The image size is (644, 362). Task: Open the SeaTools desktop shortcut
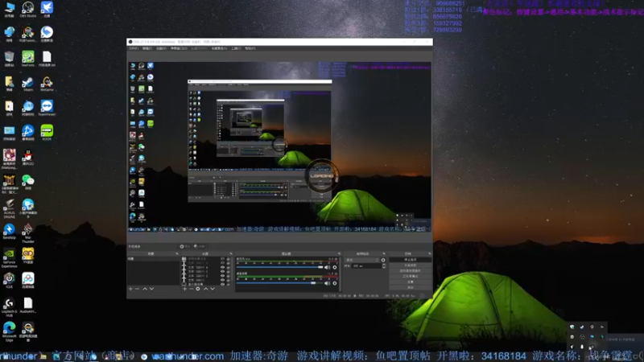(x=28, y=59)
